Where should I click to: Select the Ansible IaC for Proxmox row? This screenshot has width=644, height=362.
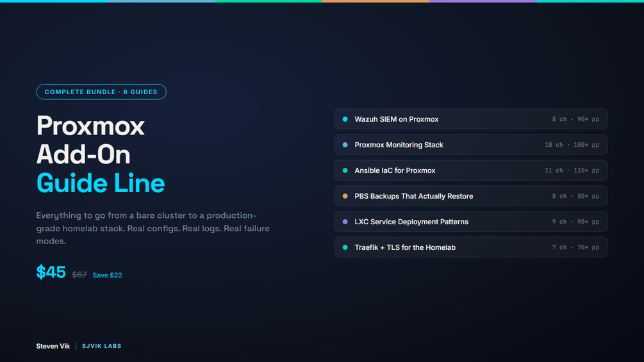471,170
